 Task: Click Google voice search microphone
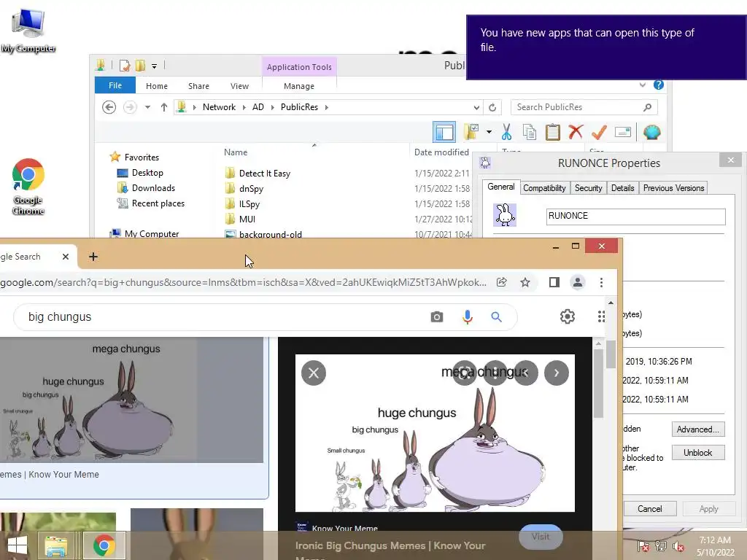[x=468, y=316]
